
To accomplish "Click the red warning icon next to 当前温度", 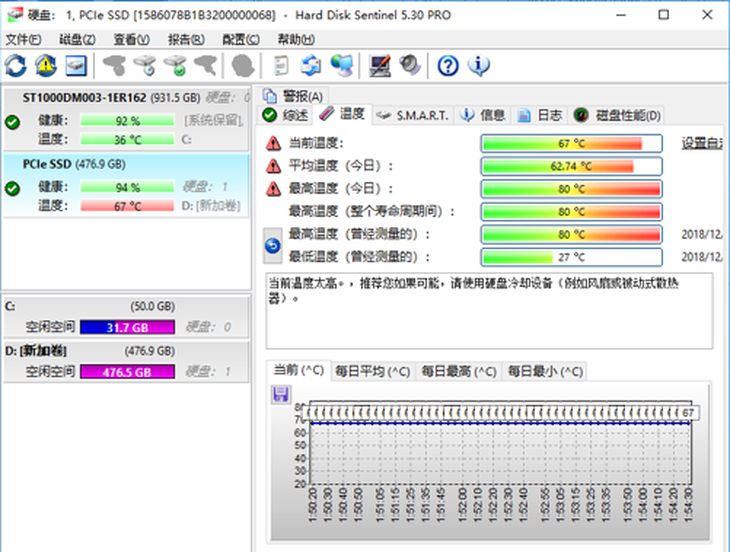I will [x=273, y=143].
